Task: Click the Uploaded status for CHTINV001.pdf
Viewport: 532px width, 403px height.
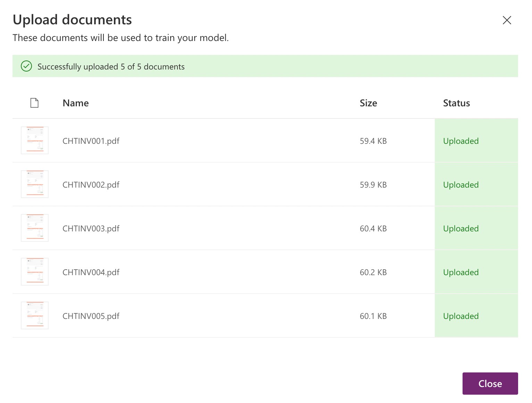Action: coord(461,141)
